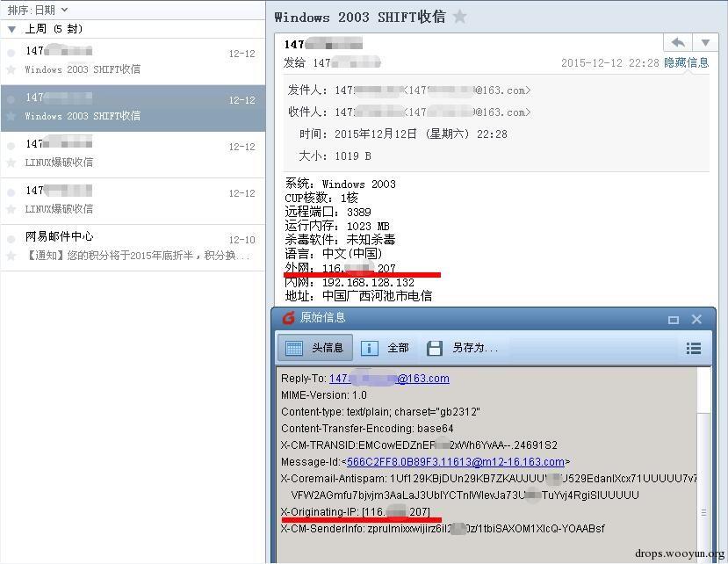The width and height of the screenshot is (728, 564).
Task: Click the Content-Transfer-Encoding: base64 line
Action: pyautogui.click(x=367, y=429)
